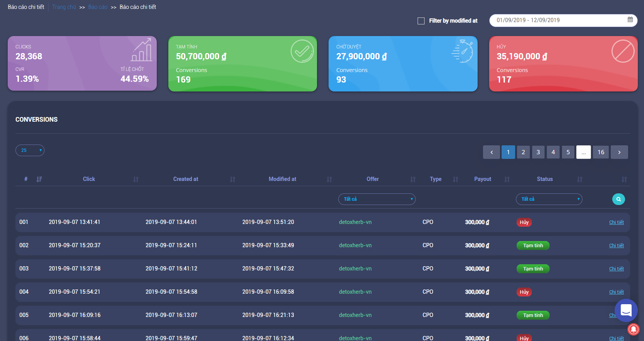The height and width of the screenshot is (341, 644).
Task: Click sort arrows on last unlabeled column
Action: [624, 179]
